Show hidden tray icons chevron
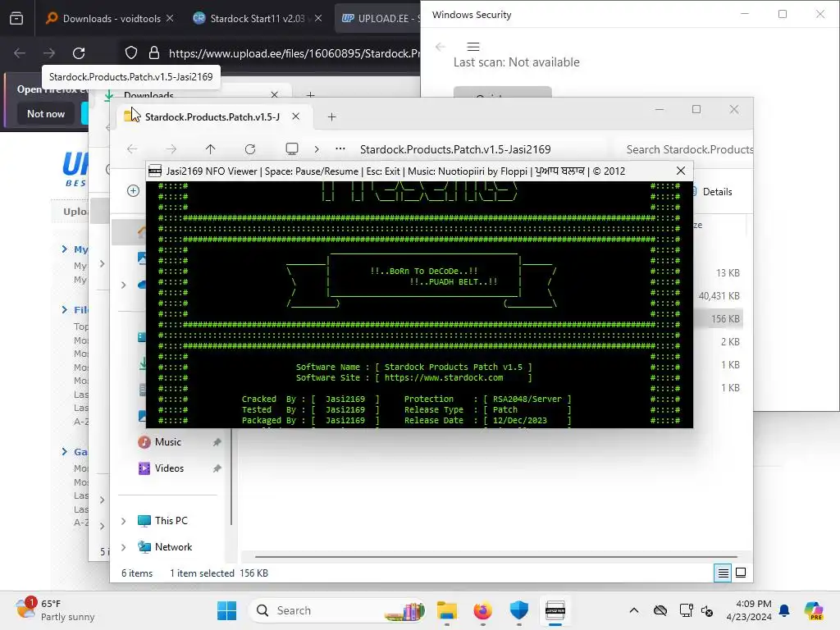The height and width of the screenshot is (630, 840). 634,610
